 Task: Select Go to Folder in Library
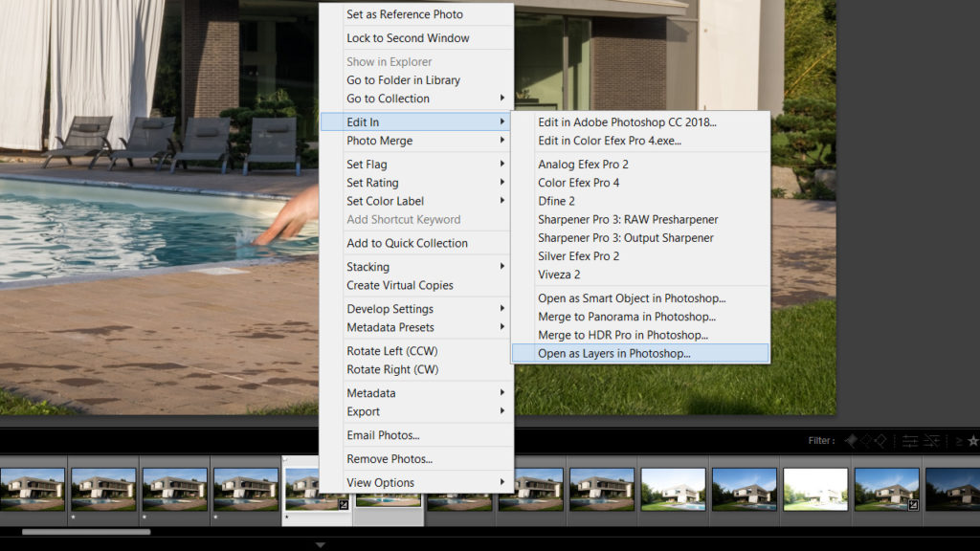416,80
